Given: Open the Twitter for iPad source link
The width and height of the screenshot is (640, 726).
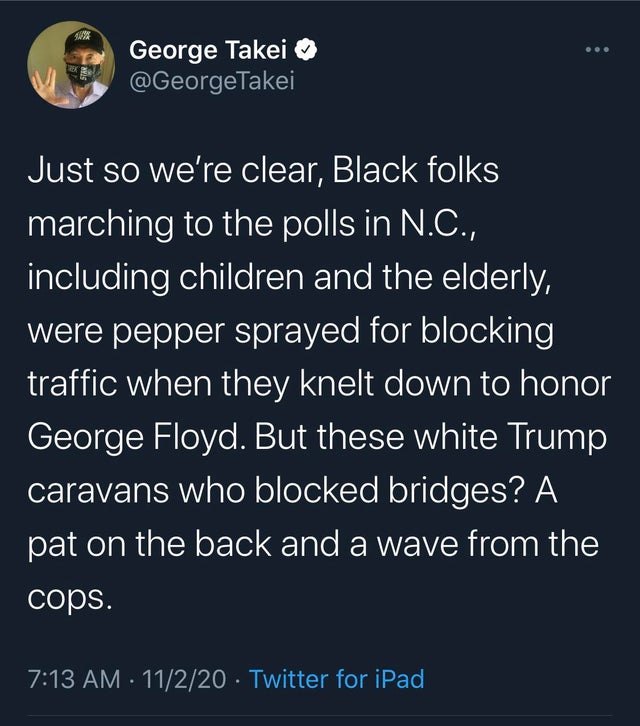Looking at the screenshot, I should click(336, 679).
